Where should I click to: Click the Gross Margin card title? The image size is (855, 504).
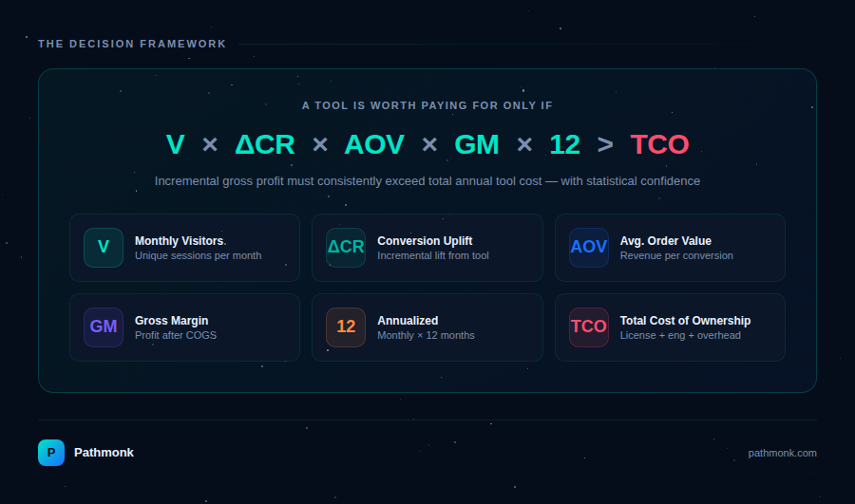coord(171,321)
